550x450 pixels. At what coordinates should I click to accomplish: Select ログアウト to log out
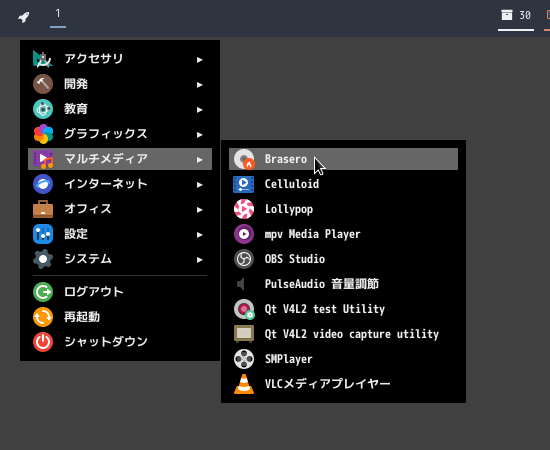pos(120,292)
